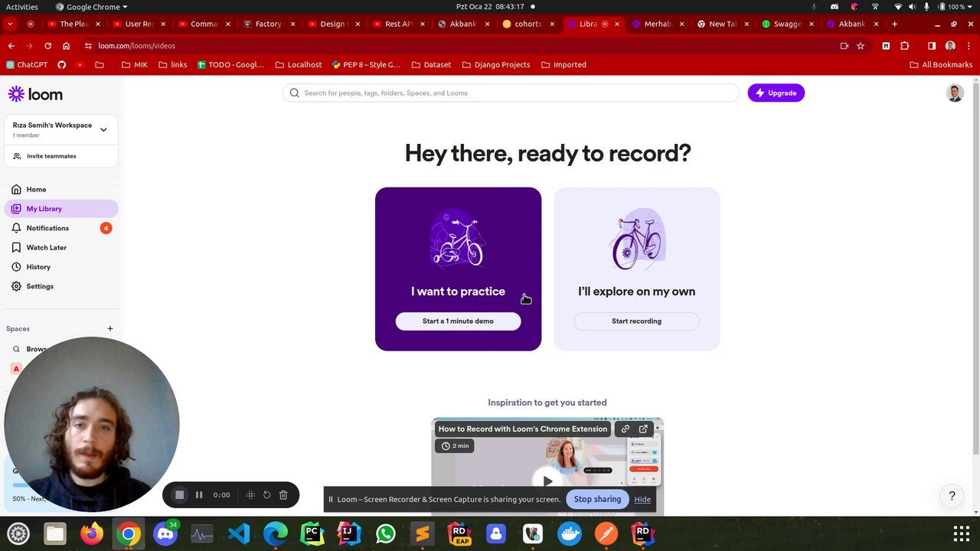The width and height of the screenshot is (980, 551).
Task: Open inspiration video in new tab icon
Action: [x=643, y=429]
